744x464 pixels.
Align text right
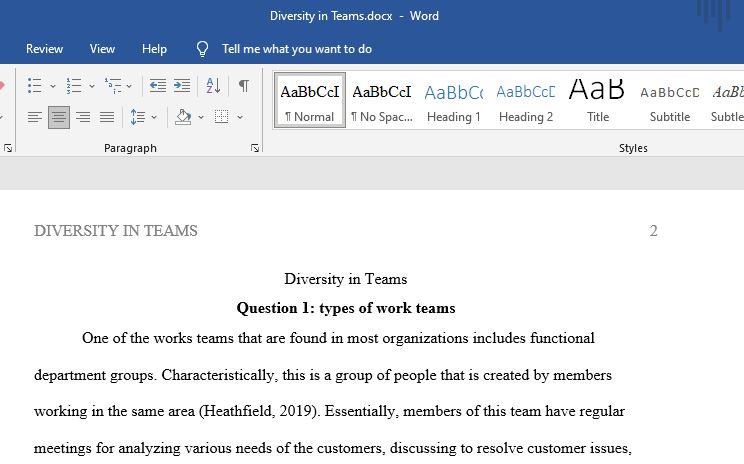point(83,117)
